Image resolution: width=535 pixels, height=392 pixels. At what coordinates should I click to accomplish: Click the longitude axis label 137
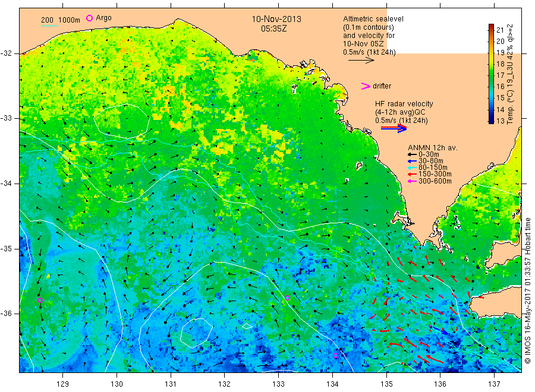(x=494, y=384)
